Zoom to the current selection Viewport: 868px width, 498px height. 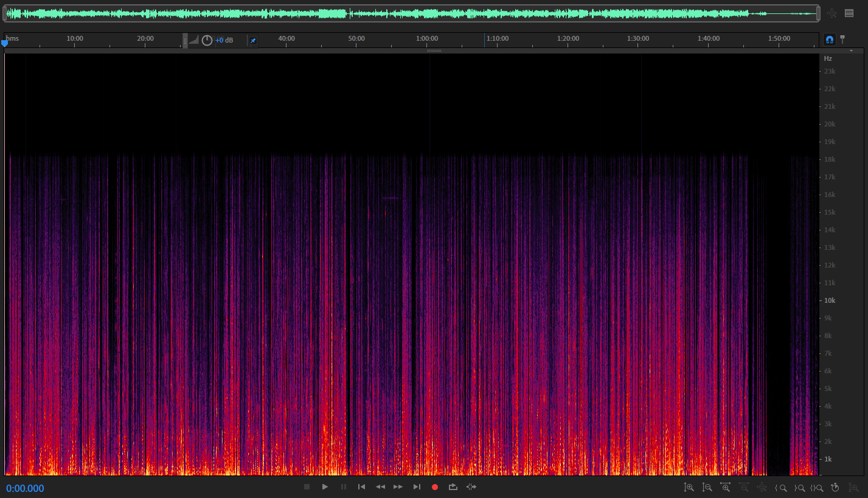click(817, 487)
